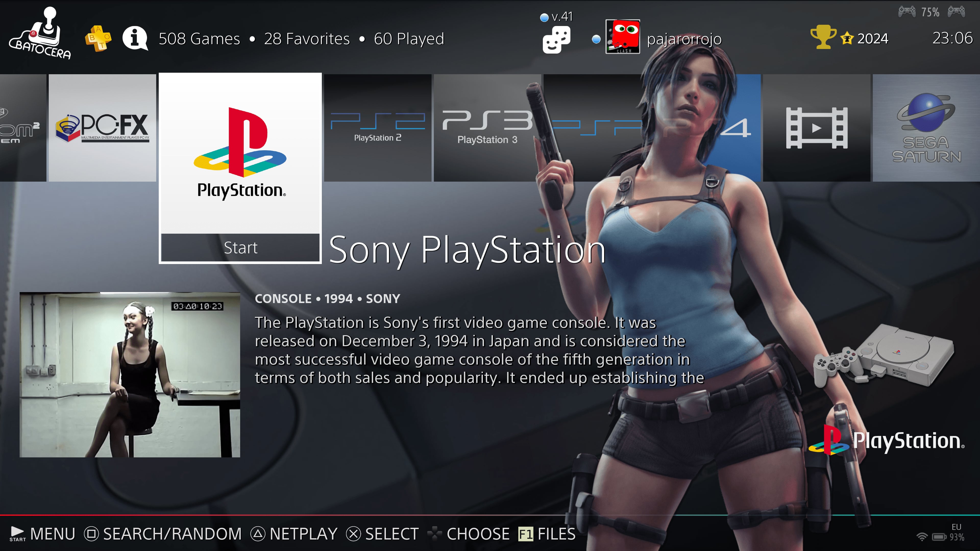This screenshot has height=551, width=980.
Task: Click the Wi-Fi signal icon
Action: click(922, 536)
